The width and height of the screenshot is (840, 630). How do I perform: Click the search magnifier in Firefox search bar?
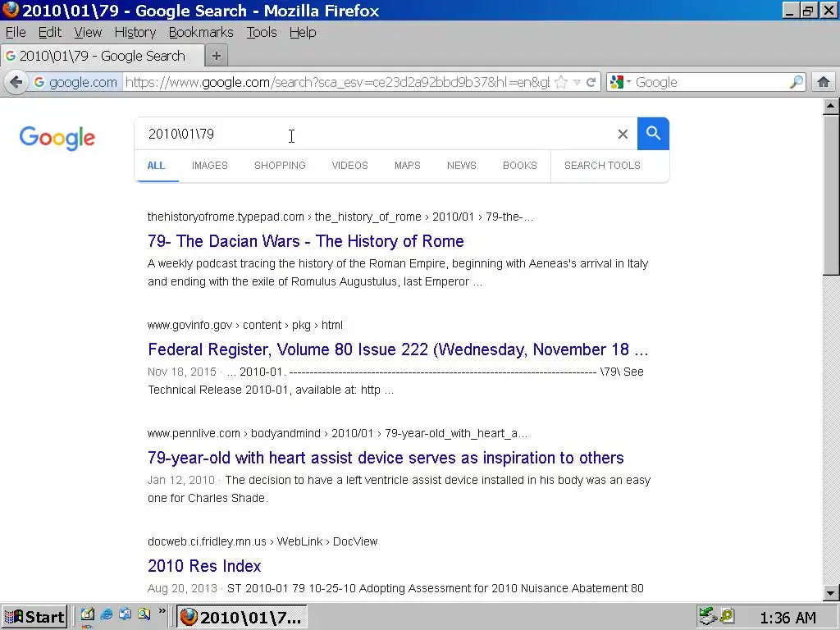(796, 82)
